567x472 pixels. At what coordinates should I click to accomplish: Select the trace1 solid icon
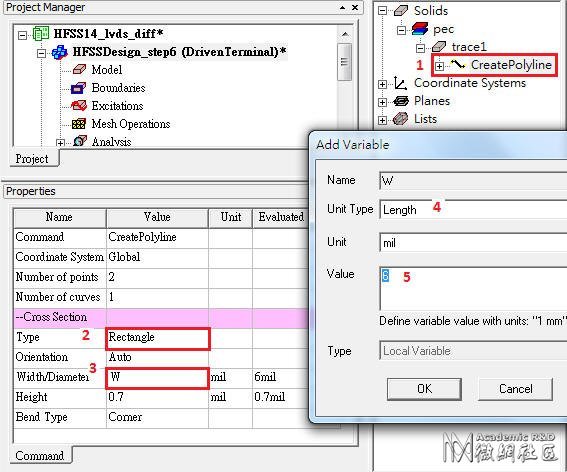pyautogui.click(x=439, y=47)
